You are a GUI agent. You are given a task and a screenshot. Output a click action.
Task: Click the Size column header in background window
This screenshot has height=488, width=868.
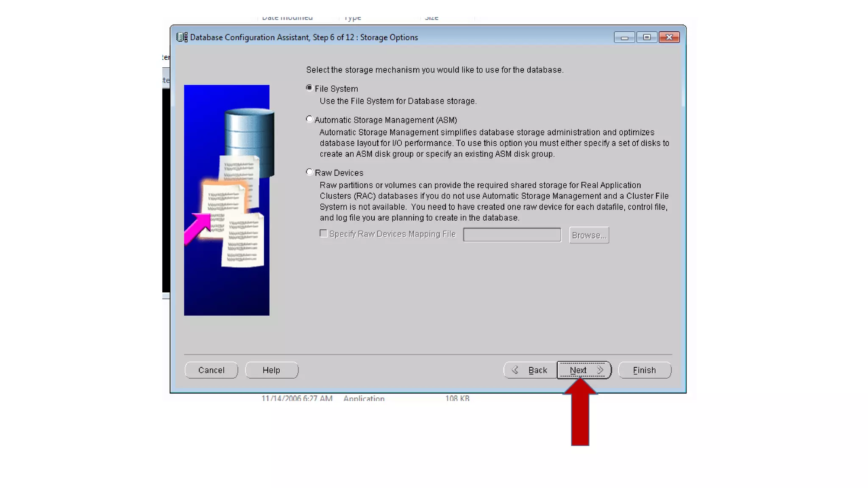click(x=431, y=18)
